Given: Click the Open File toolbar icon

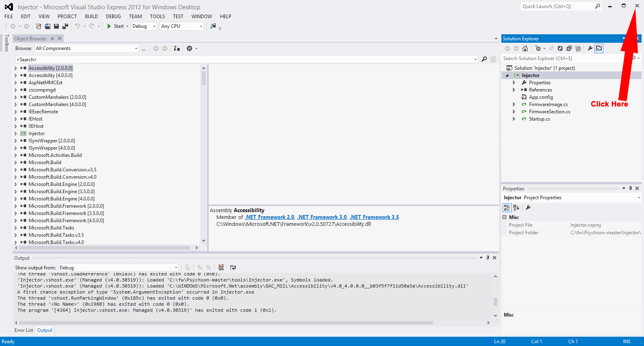Looking at the screenshot, I should pos(48,26).
